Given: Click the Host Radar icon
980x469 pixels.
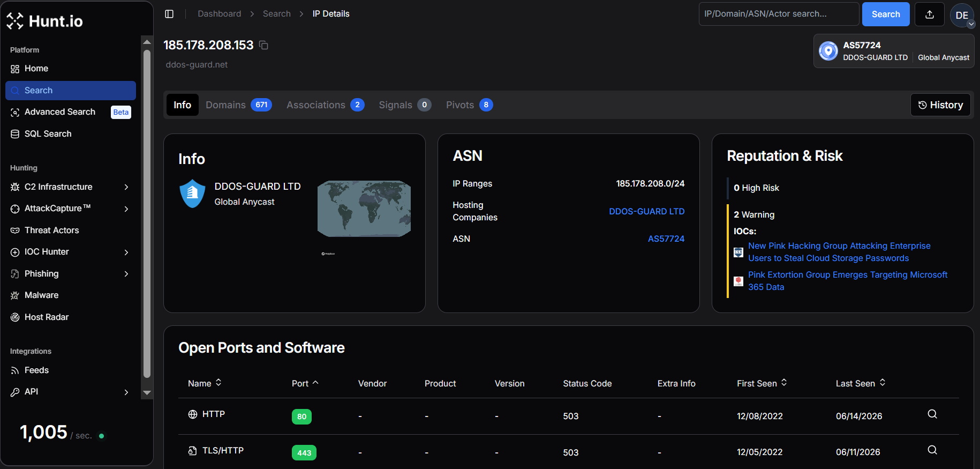Looking at the screenshot, I should pyautogui.click(x=15, y=317).
